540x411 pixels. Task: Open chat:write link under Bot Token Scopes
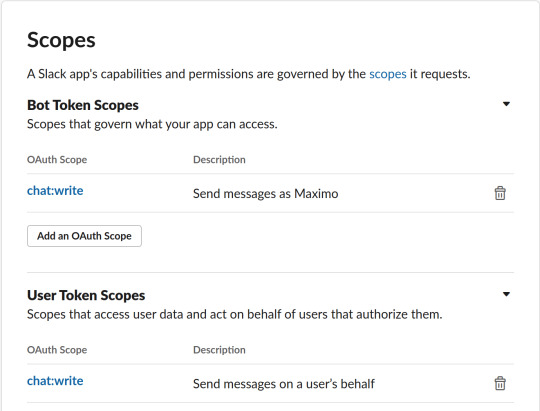click(55, 191)
